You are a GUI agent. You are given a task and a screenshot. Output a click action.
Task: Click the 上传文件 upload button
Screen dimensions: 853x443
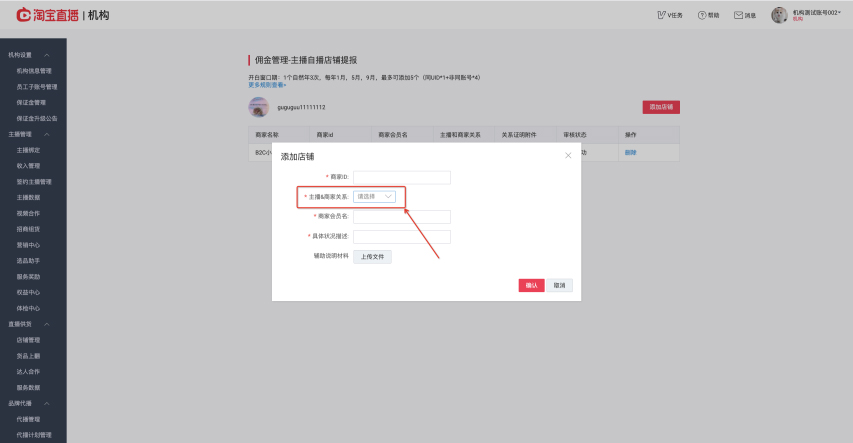tap(372, 256)
